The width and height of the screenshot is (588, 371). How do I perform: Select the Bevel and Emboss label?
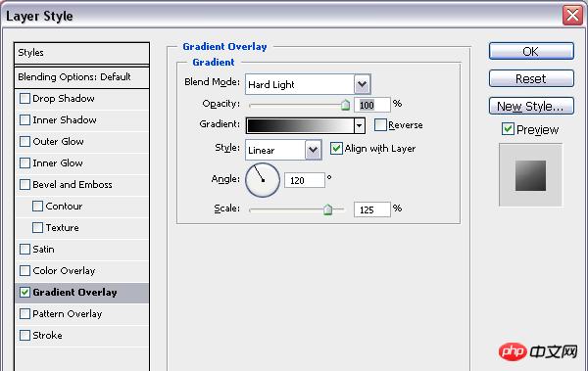coord(73,185)
